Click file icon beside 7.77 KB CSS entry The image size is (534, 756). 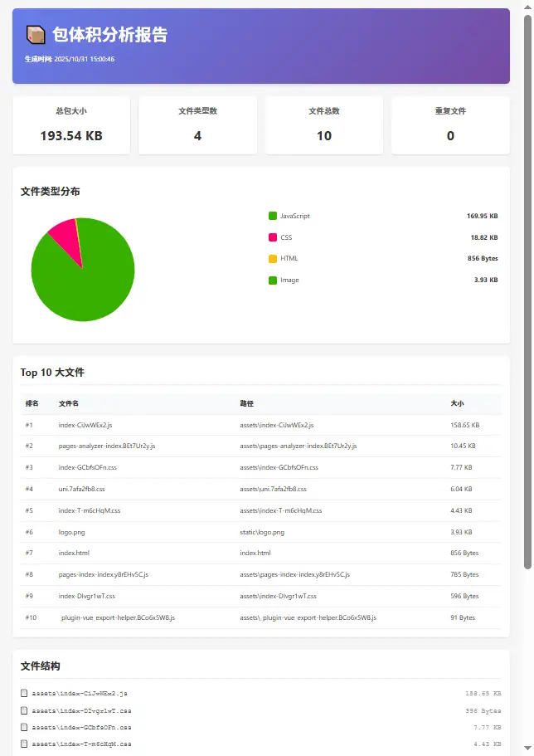tap(25, 727)
